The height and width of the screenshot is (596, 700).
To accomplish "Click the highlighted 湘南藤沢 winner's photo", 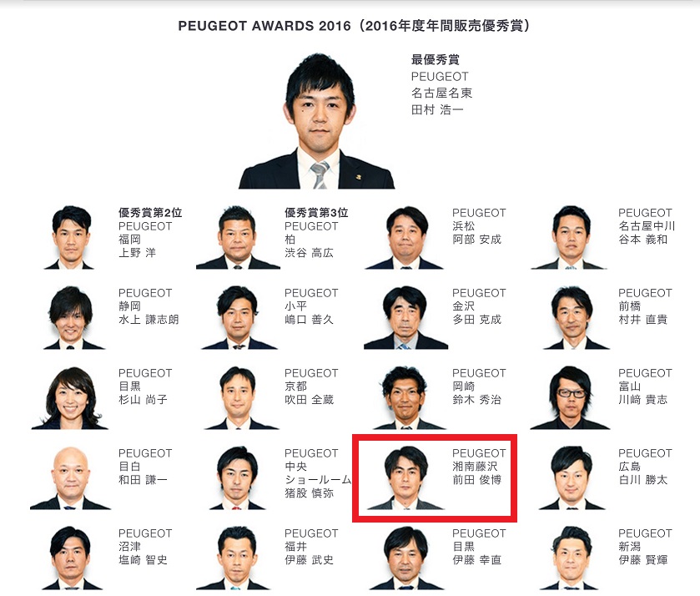I will point(405,477).
